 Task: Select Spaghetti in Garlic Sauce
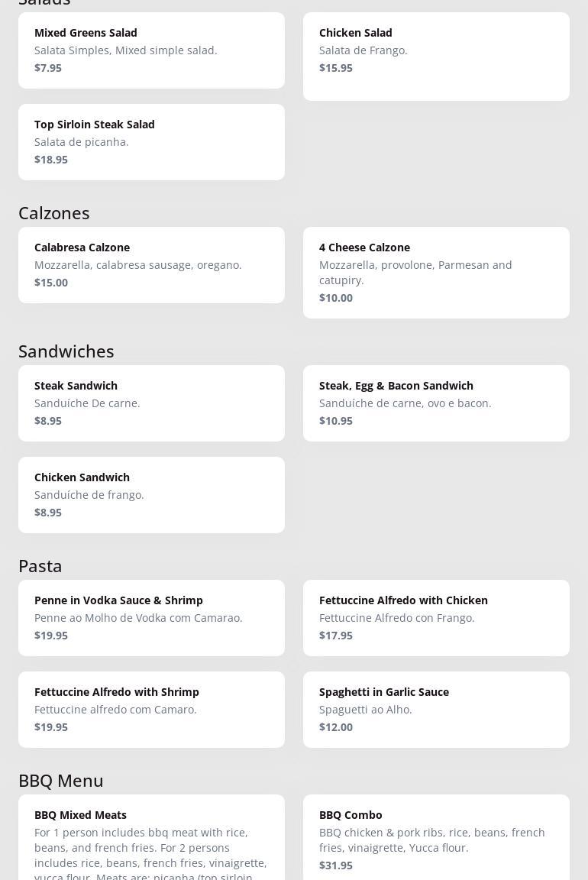coord(436,710)
